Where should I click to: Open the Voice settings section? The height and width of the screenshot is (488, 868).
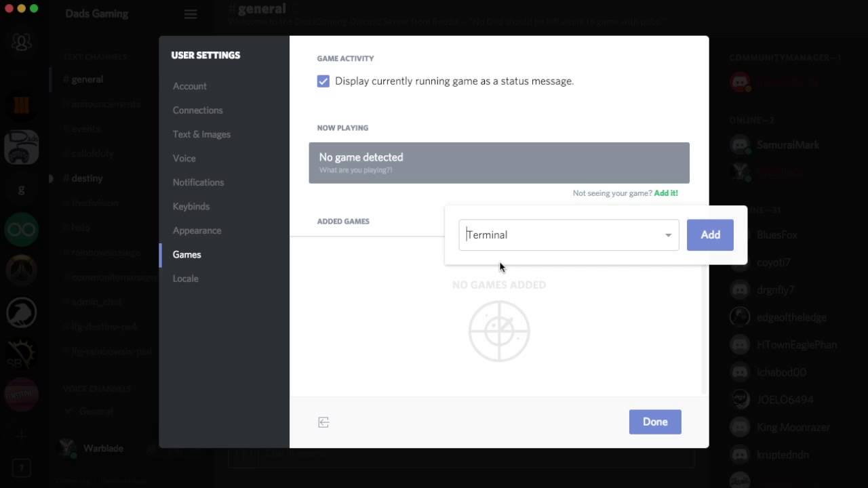click(184, 158)
